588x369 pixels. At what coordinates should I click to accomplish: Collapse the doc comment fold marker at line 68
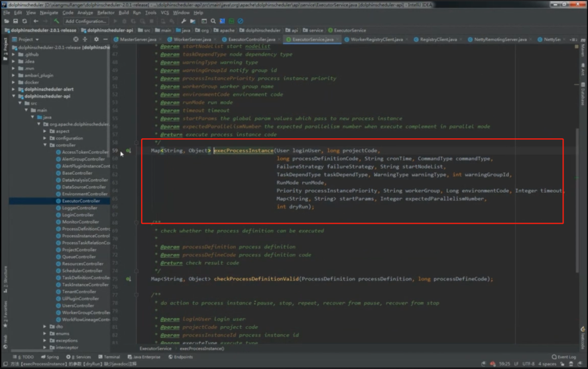point(137,223)
